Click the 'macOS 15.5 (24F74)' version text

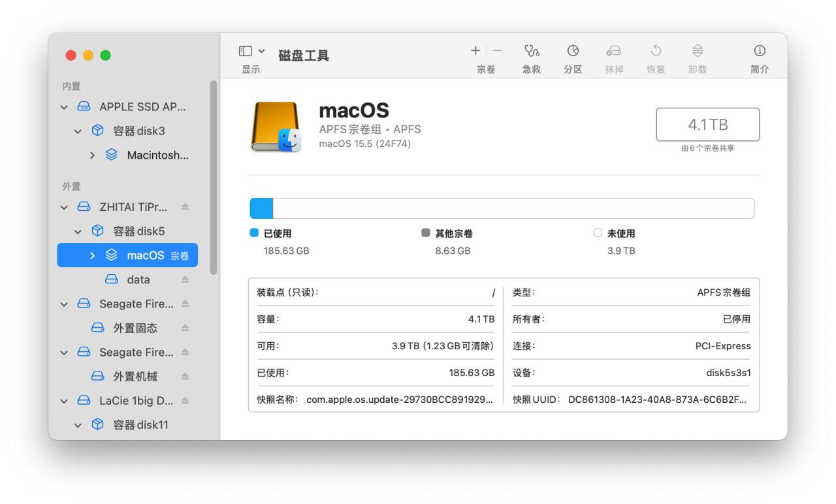pos(365,144)
